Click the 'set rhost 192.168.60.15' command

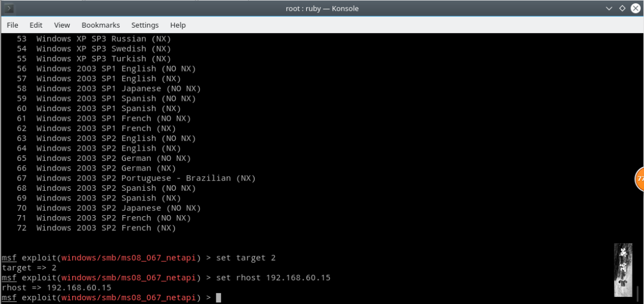pos(273,278)
